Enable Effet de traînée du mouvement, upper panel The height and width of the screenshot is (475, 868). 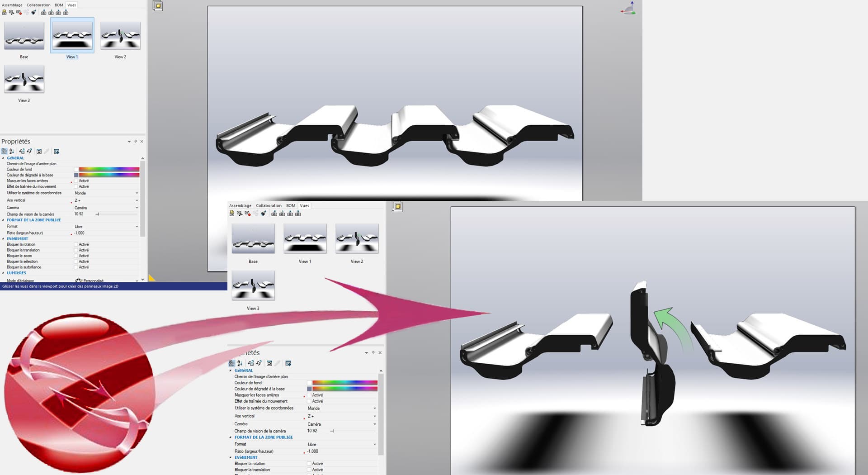(x=76, y=186)
